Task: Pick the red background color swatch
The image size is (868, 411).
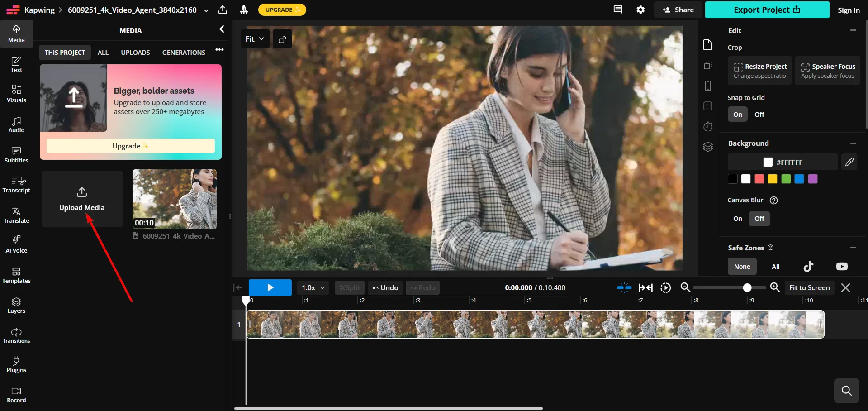Action: click(759, 179)
